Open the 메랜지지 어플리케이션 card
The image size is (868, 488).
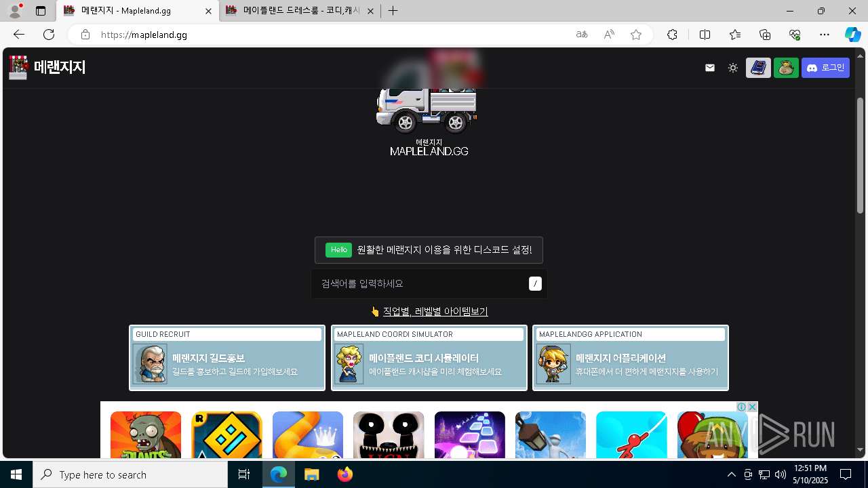631,358
